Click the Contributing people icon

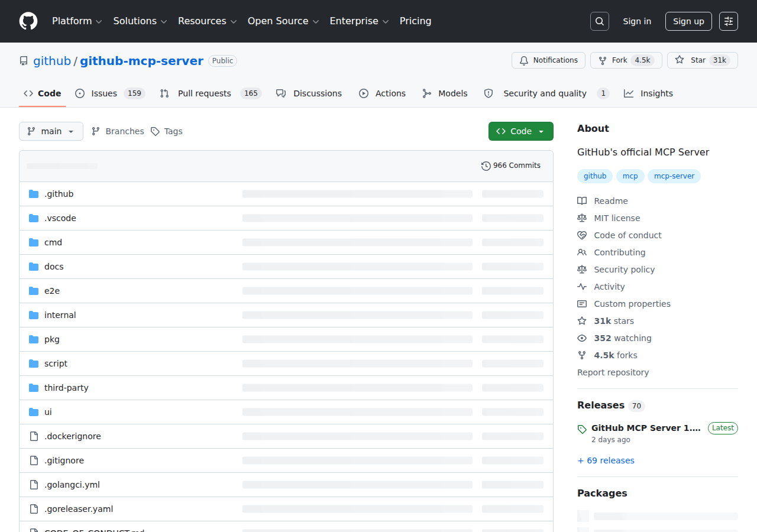click(x=582, y=252)
